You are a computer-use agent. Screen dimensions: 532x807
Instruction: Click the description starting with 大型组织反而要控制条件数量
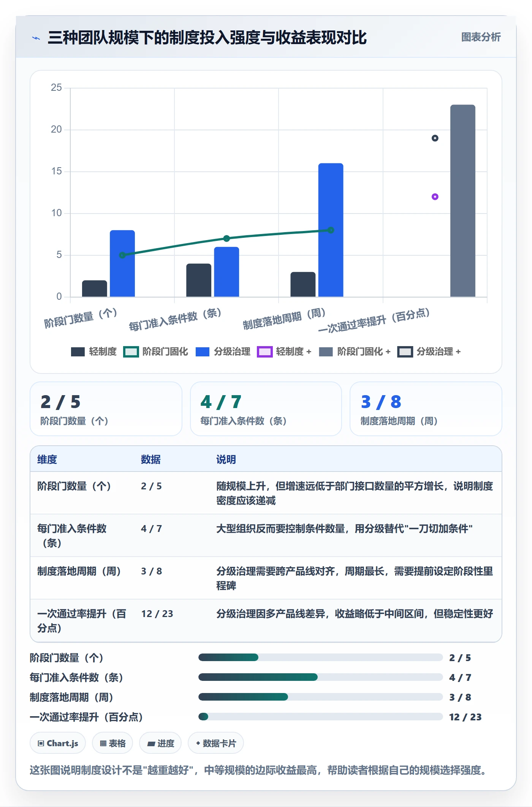click(344, 529)
